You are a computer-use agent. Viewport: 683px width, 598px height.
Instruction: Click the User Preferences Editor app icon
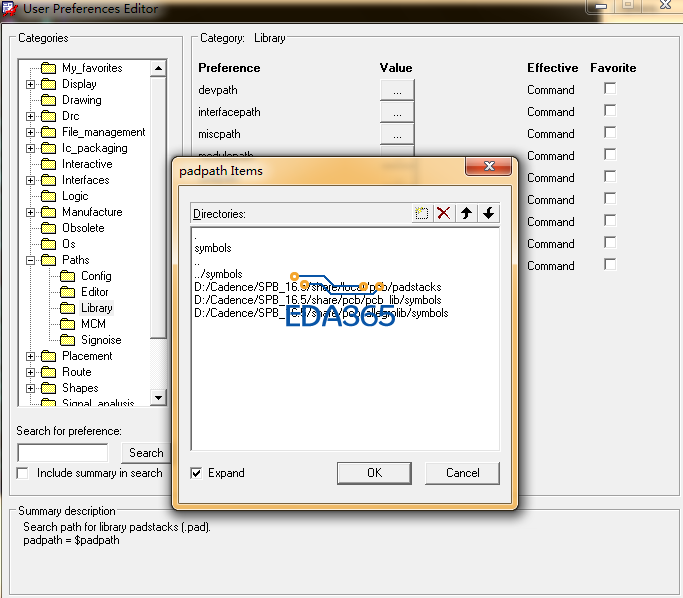click(10, 9)
